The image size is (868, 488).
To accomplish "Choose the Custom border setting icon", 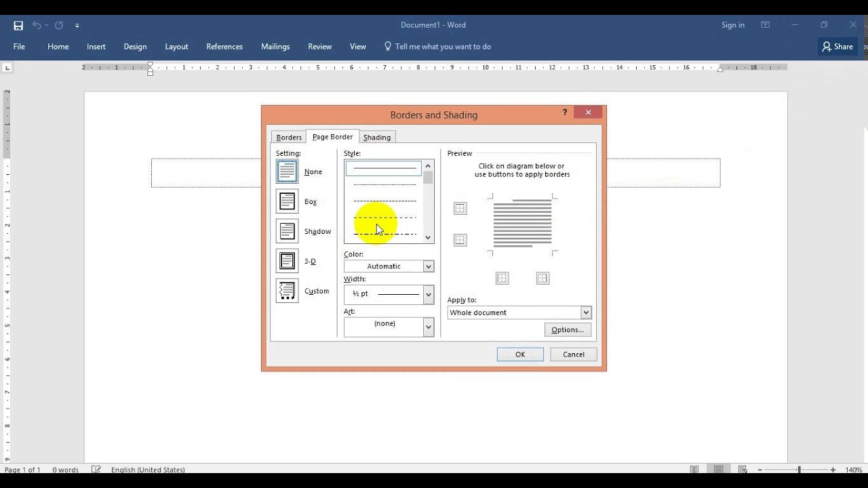I will pyautogui.click(x=287, y=291).
